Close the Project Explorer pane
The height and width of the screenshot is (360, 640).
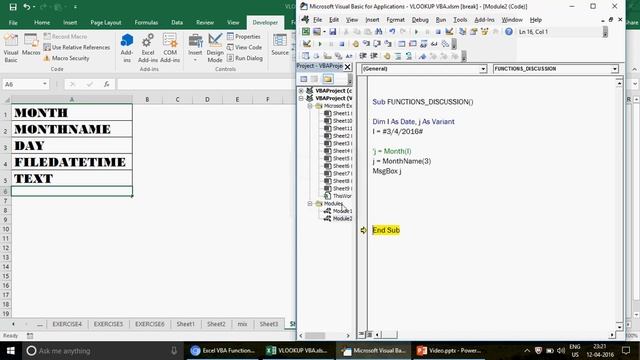click(x=347, y=67)
